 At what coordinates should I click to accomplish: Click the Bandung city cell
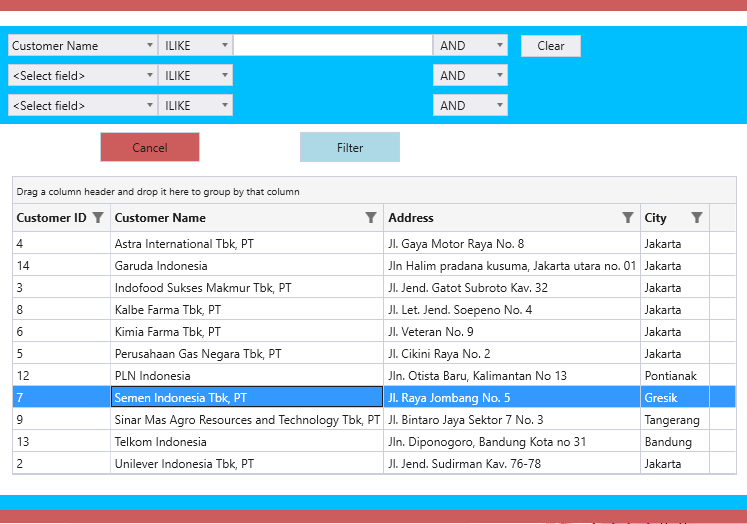[x=675, y=441]
